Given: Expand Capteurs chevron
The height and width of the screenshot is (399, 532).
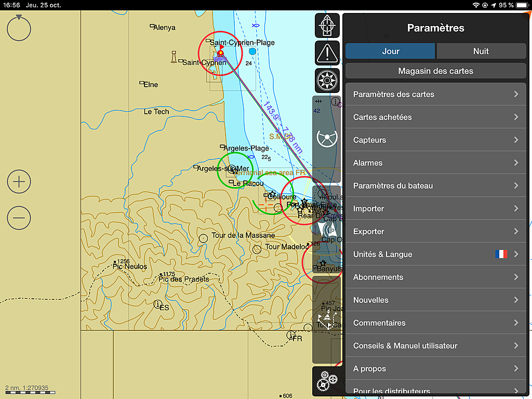Looking at the screenshot, I should tap(516, 140).
